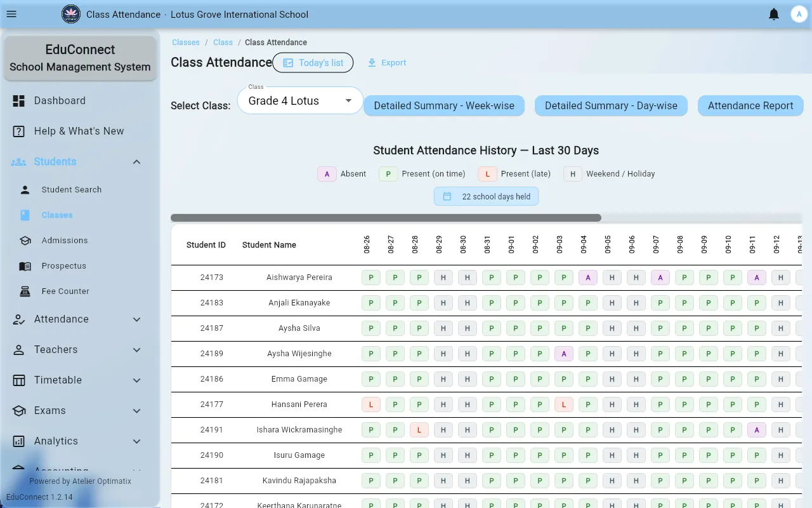
Task: Open the Grade 4 Lotus class dropdown
Action: pyautogui.click(x=300, y=100)
